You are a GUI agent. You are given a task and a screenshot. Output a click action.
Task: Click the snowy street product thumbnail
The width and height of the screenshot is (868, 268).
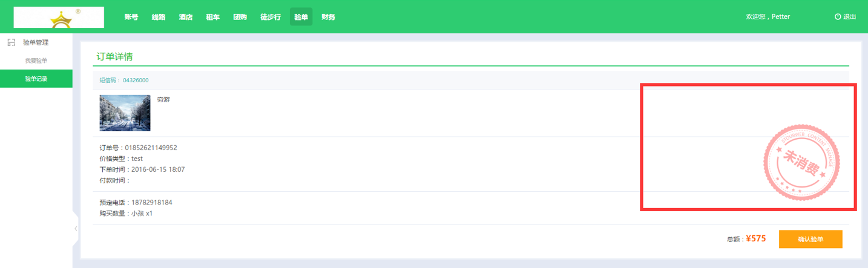click(x=125, y=113)
